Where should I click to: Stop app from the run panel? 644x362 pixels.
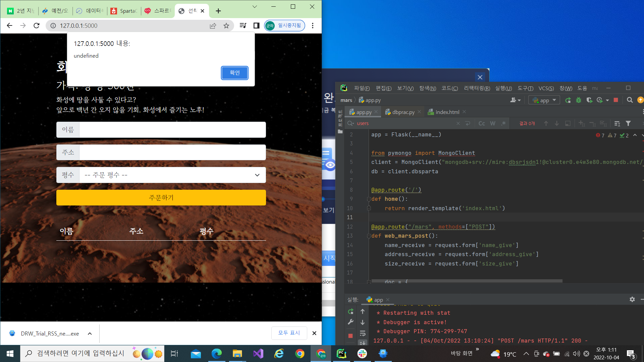point(351,336)
